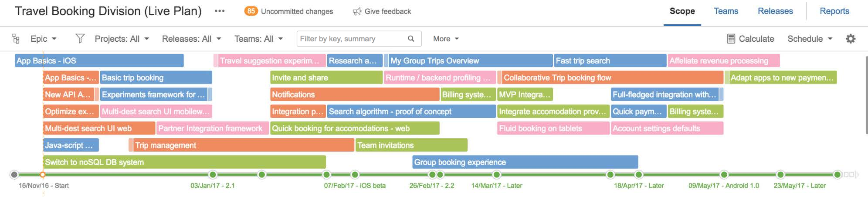Expand the More filters menu
868x197 pixels.
point(446,39)
